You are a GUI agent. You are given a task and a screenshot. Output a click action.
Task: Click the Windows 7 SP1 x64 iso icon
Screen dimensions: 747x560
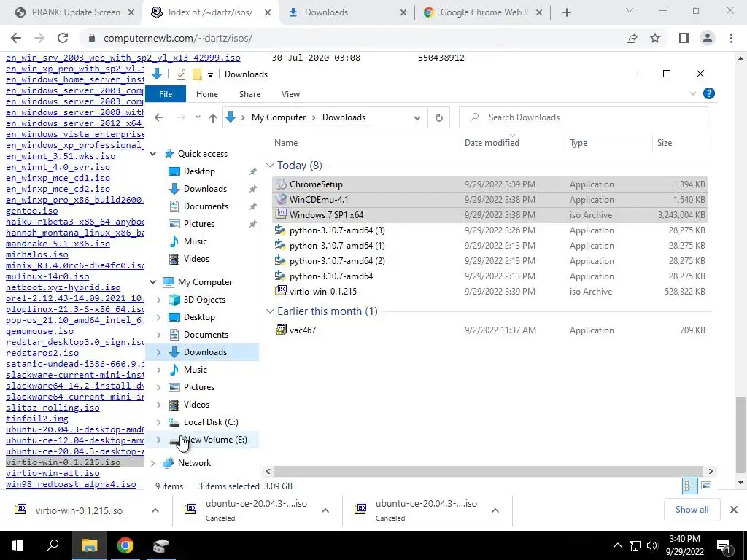coord(281,215)
